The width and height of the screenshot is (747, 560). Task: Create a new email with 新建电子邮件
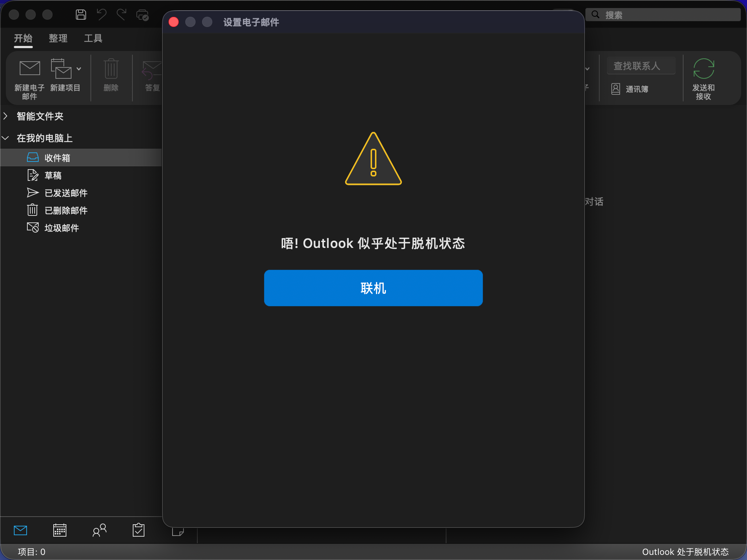[30, 79]
